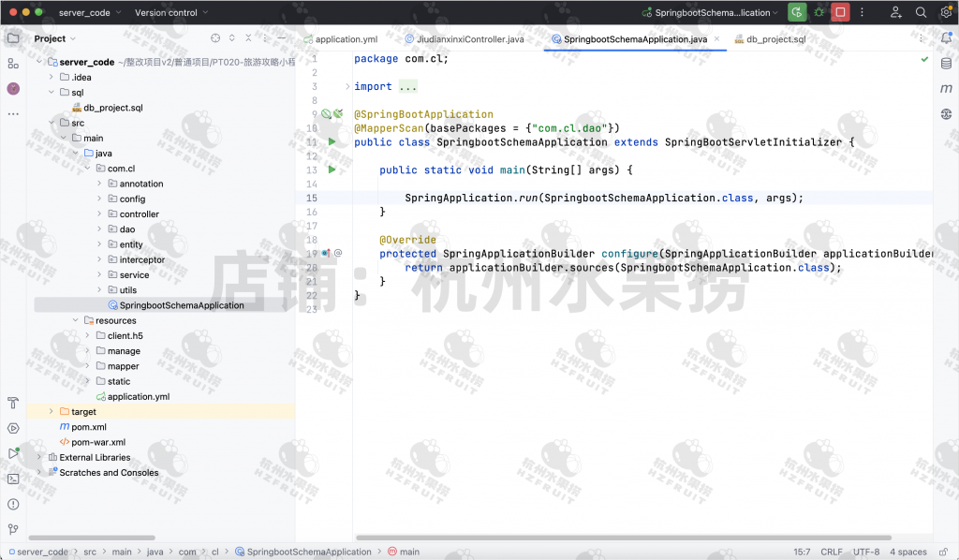Open the Structure tool window

pos(13,64)
